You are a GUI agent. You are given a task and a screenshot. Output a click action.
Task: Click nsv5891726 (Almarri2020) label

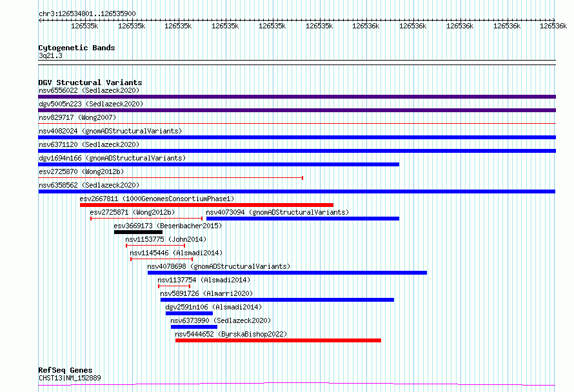(x=206, y=293)
